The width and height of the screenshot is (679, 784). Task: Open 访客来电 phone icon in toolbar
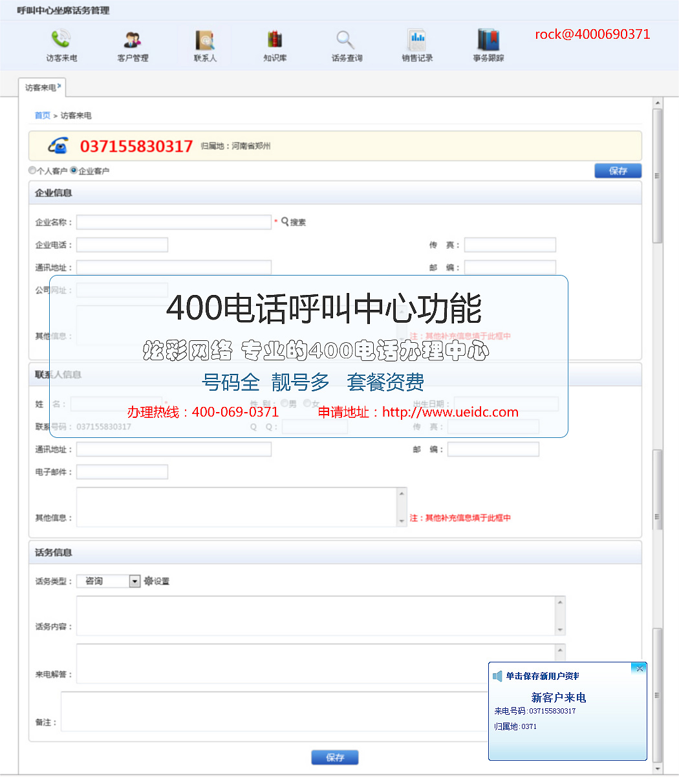tap(61, 40)
